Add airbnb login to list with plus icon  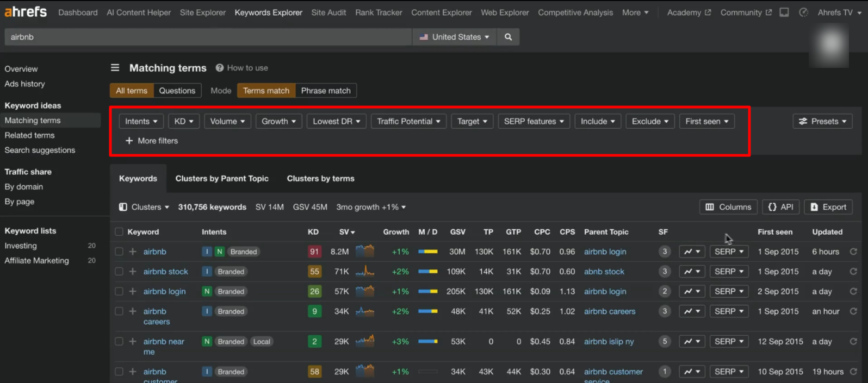[133, 291]
